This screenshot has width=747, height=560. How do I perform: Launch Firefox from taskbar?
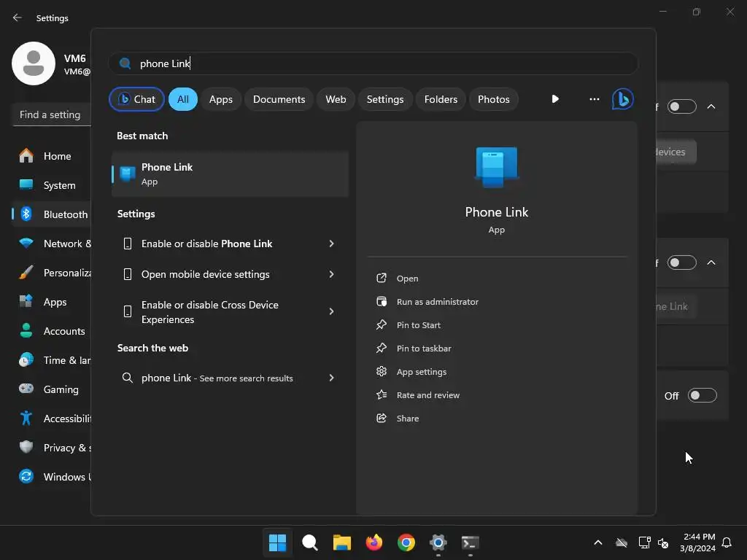click(x=374, y=542)
